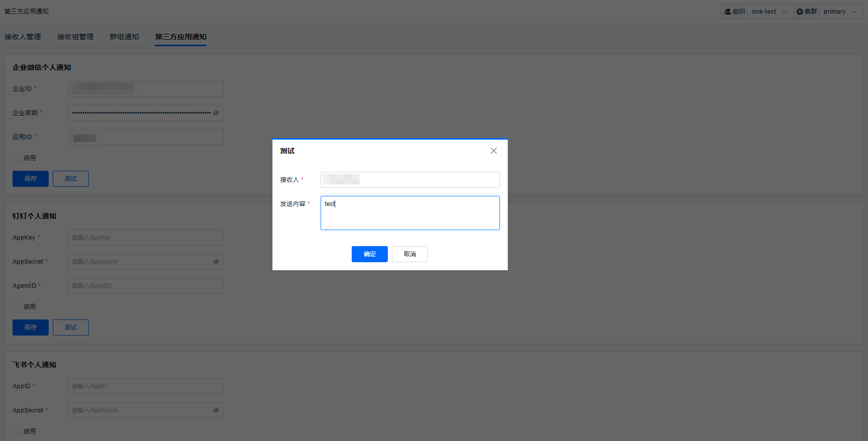Expand the 集群 primary dropdown
Viewport: 868px width, 441px height.
click(x=840, y=12)
